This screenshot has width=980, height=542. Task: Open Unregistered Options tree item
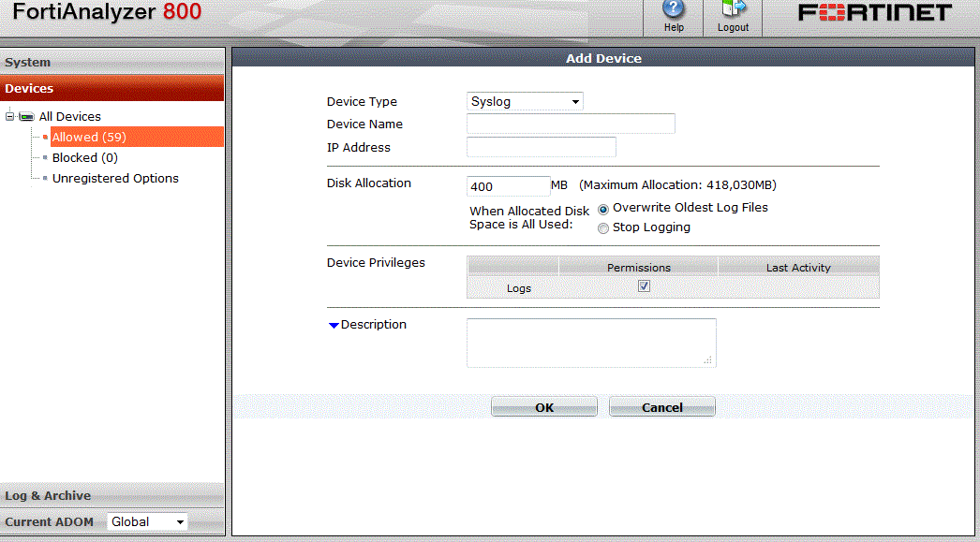click(x=115, y=178)
